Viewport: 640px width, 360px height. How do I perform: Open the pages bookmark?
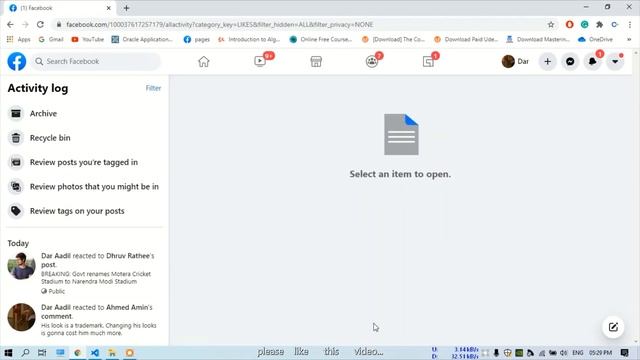click(197, 39)
